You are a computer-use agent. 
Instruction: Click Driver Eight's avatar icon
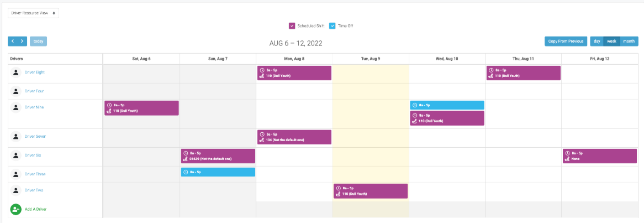pos(15,72)
